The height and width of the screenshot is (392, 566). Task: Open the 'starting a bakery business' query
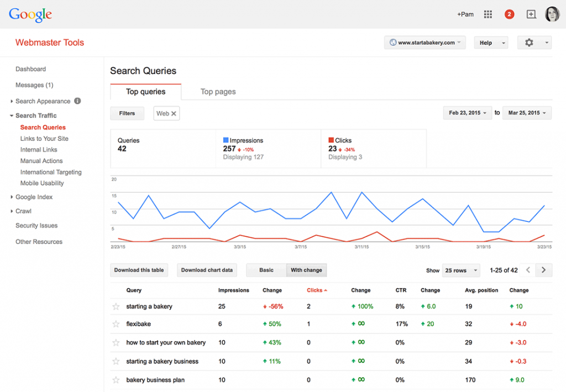(162, 361)
